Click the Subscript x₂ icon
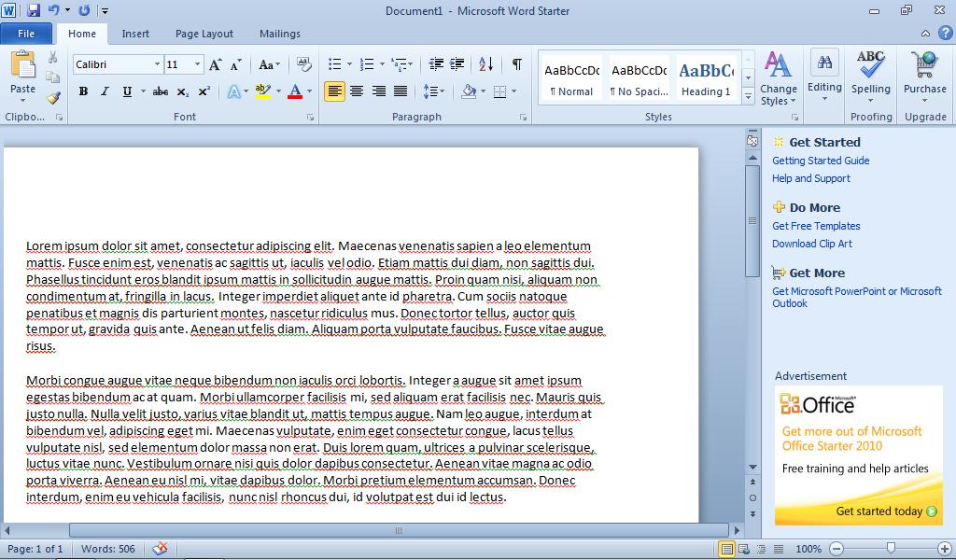This screenshot has width=956, height=560. pos(182,91)
